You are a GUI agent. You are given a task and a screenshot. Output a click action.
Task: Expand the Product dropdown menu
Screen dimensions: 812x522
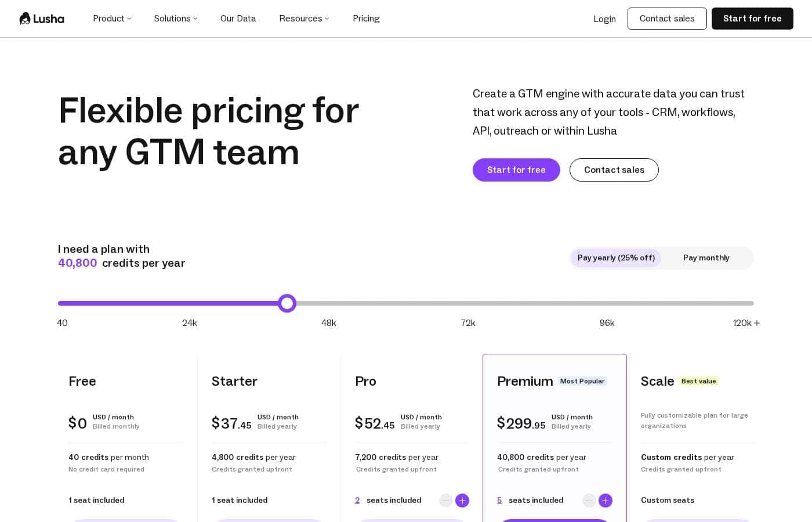point(112,19)
